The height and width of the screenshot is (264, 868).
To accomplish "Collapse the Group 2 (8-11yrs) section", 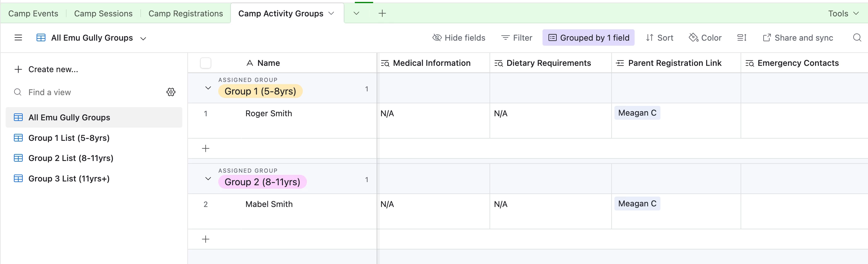I will pyautogui.click(x=208, y=179).
